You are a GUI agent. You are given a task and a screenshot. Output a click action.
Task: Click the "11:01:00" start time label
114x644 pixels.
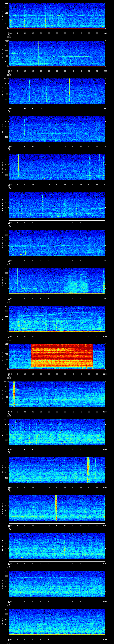[9, 33]
